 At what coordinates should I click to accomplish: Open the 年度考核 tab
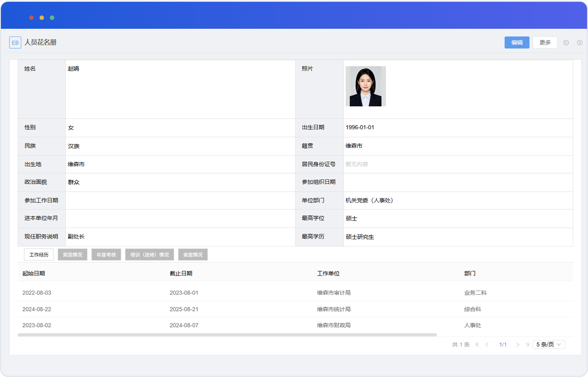click(106, 255)
